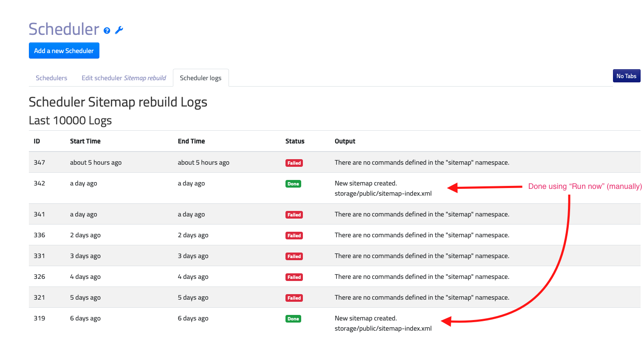Click the start time of log 347
This screenshot has height=337, width=644.
96,163
